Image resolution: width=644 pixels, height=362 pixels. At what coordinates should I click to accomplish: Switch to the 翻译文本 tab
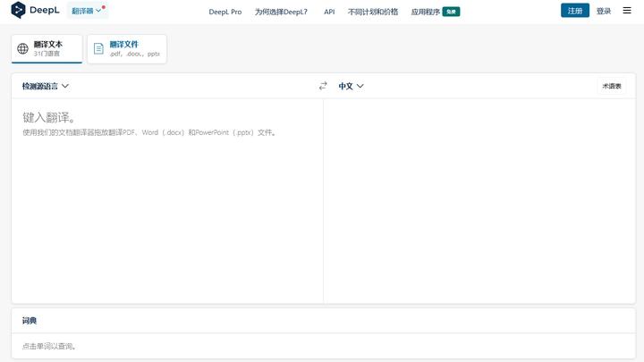click(47, 49)
